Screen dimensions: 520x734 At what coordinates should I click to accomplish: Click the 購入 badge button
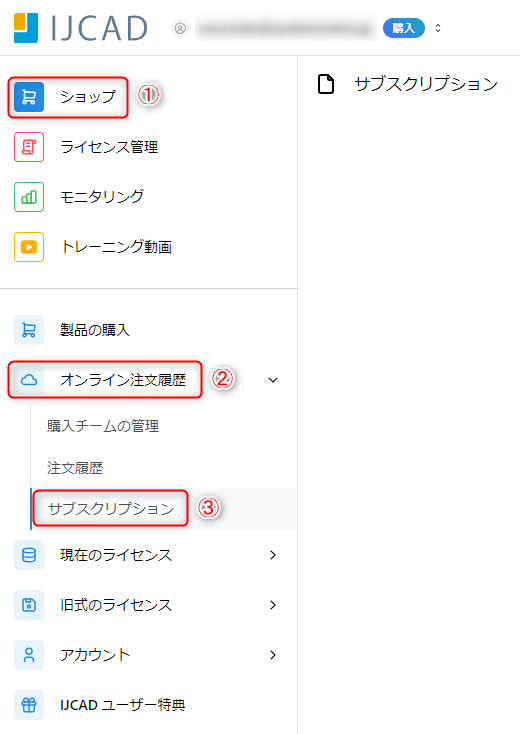[403, 28]
